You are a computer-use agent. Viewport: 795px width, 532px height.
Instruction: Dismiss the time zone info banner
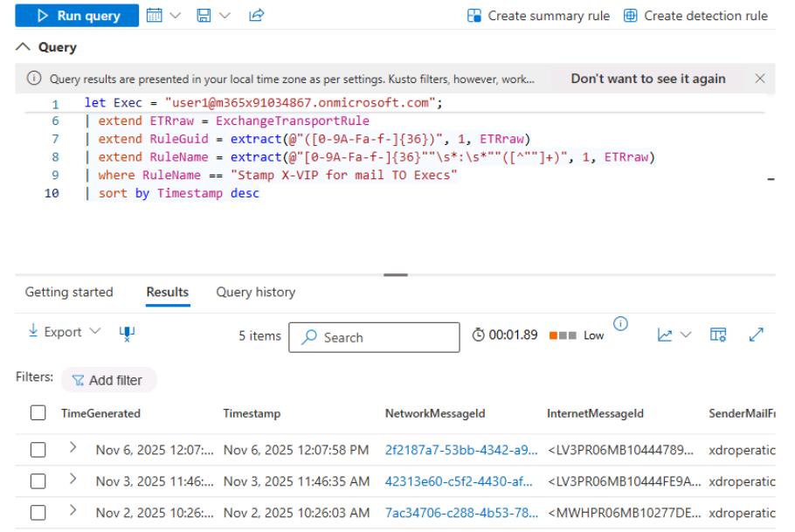pyautogui.click(x=759, y=79)
